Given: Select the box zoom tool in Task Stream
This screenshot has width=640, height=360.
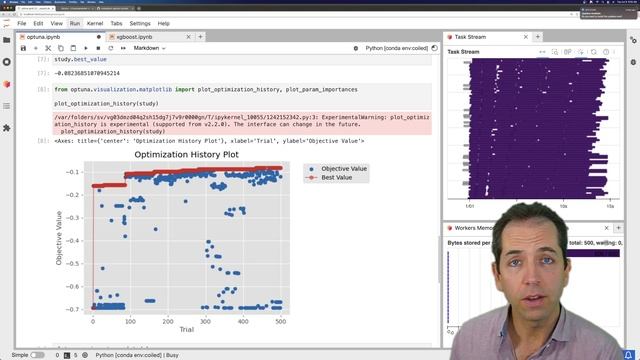Looking at the screenshot, I should point(555,52).
